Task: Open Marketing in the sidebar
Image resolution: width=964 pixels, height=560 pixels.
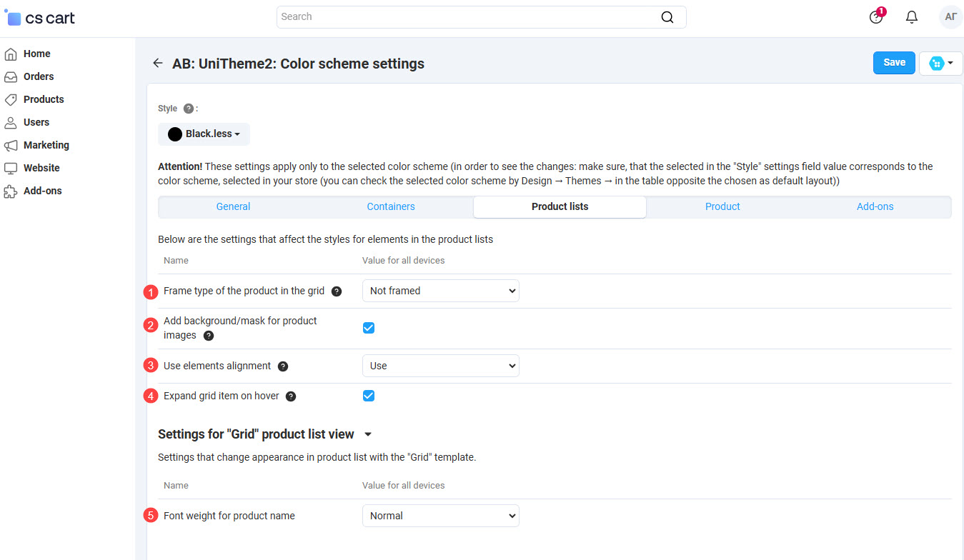Action: 46,145
